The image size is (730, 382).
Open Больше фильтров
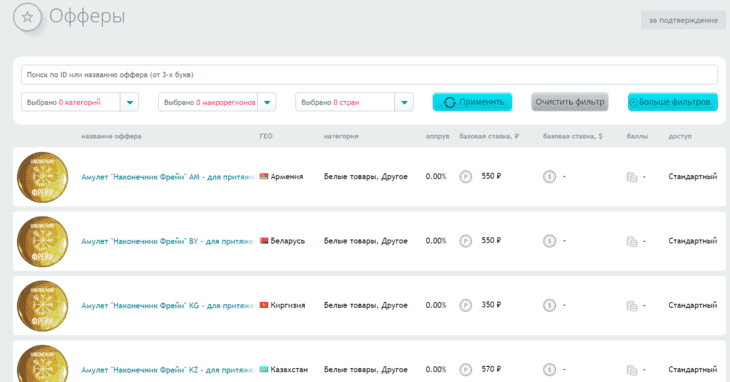tap(673, 102)
